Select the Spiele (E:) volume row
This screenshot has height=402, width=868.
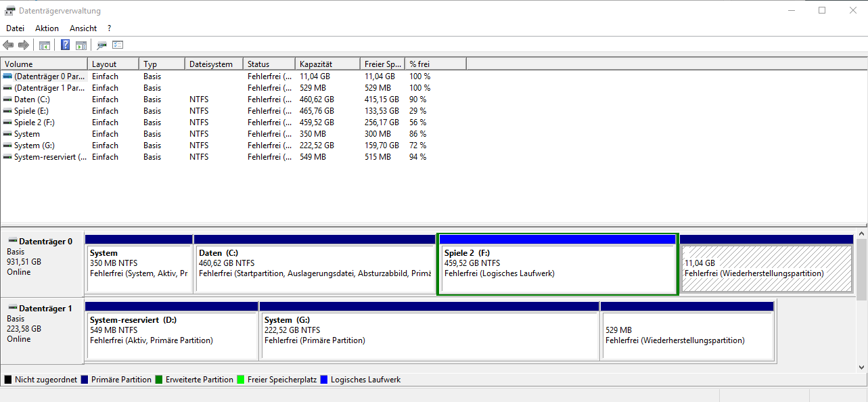coord(31,111)
